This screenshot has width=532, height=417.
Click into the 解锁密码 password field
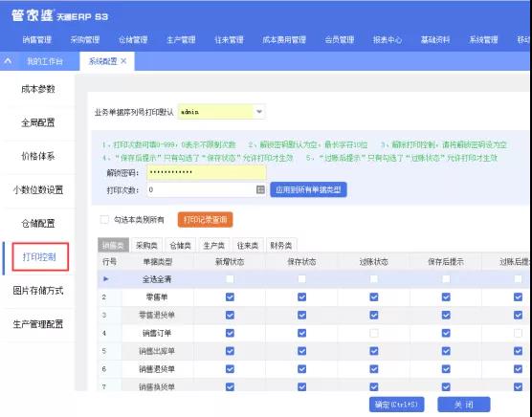(207, 172)
